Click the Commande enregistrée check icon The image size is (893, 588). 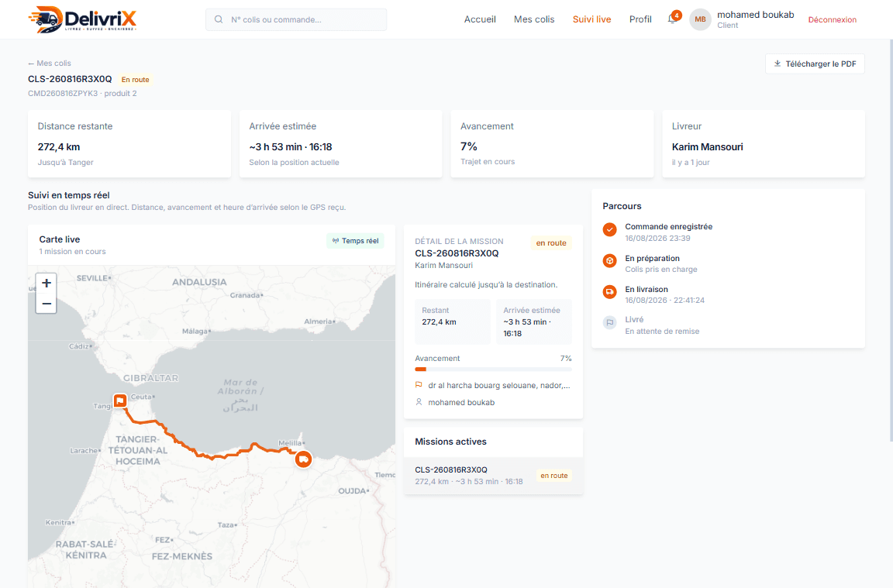[609, 229]
